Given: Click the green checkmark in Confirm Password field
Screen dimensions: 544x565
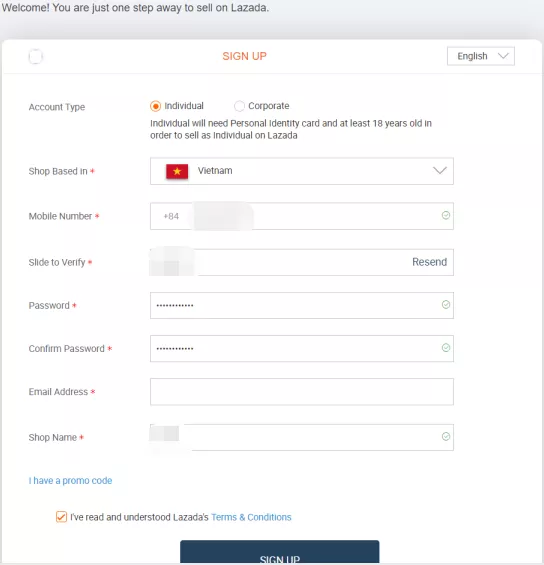Looking at the screenshot, I should tap(446, 348).
